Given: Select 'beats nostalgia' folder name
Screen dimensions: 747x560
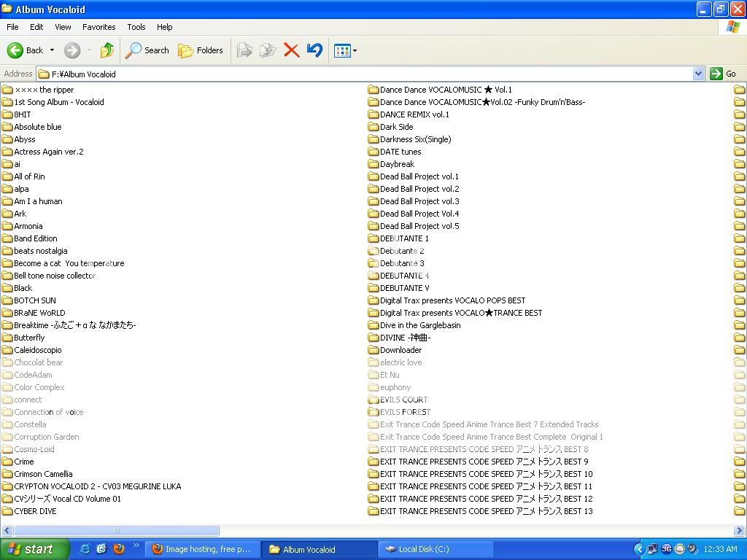Looking at the screenshot, I should click(x=41, y=251).
